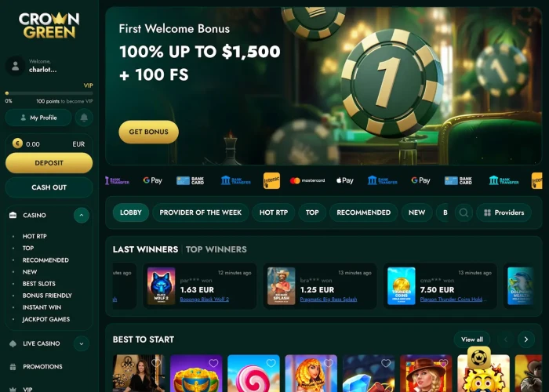Click the Crown Green logo

click(49, 25)
